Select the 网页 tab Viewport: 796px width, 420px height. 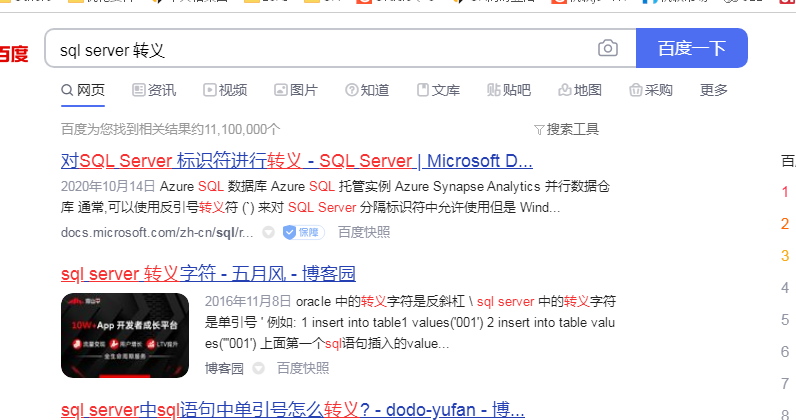coord(83,90)
